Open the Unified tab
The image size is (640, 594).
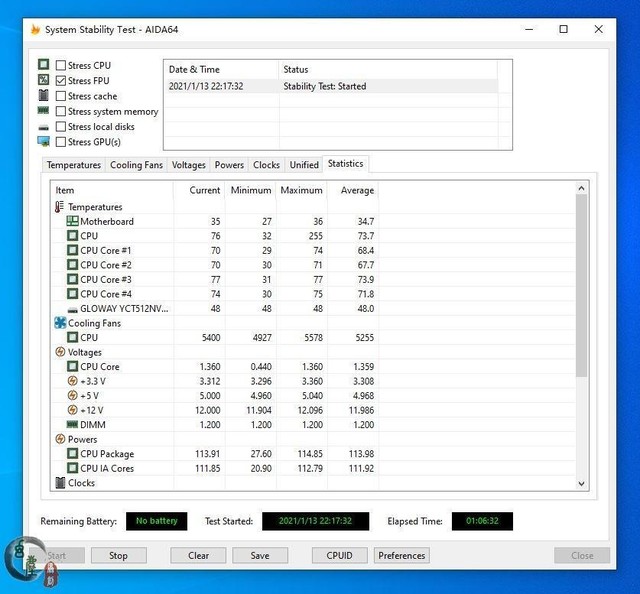pos(304,165)
